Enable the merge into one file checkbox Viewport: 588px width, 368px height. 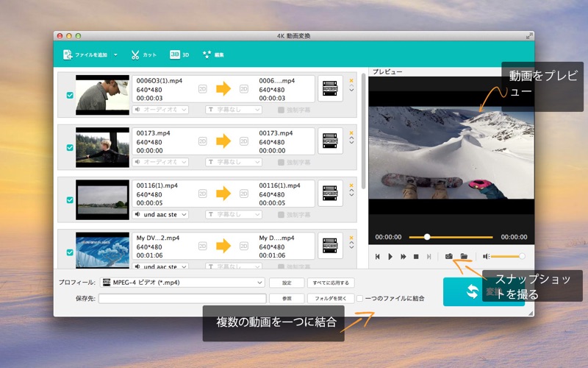click(359, 299)
